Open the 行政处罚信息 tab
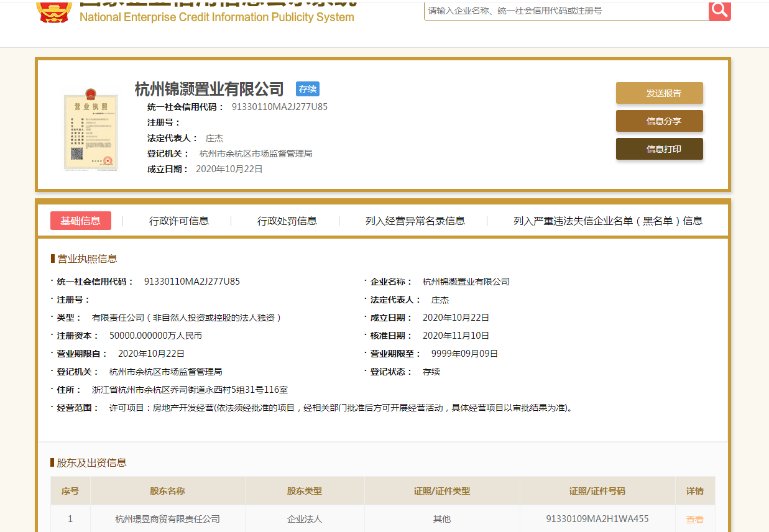The image size is (769, 532). (287, 221)
